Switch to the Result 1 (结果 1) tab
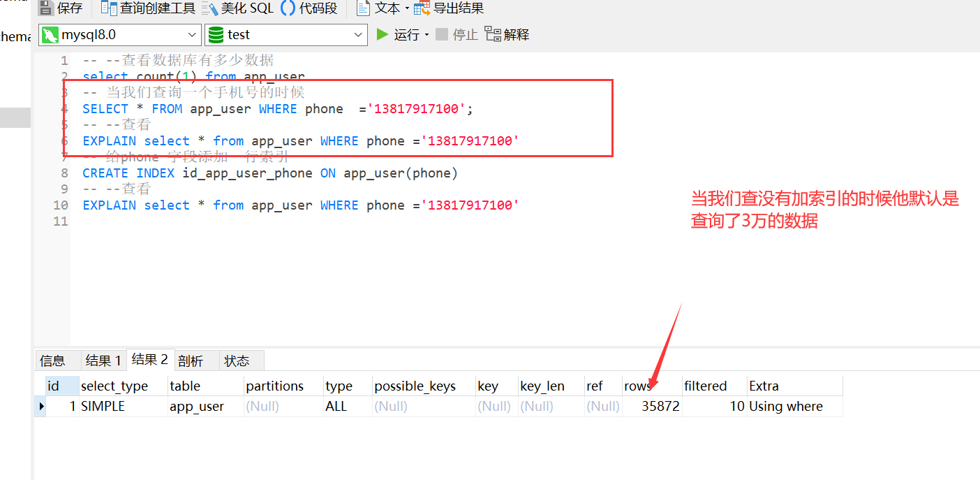The image size is (980, 480). pyautogui.click(x=103, y=361)
